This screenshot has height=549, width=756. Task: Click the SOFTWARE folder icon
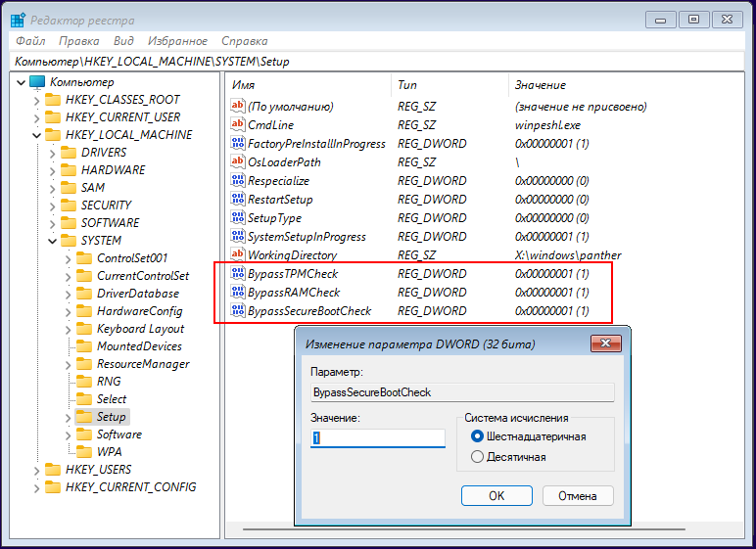68,223
